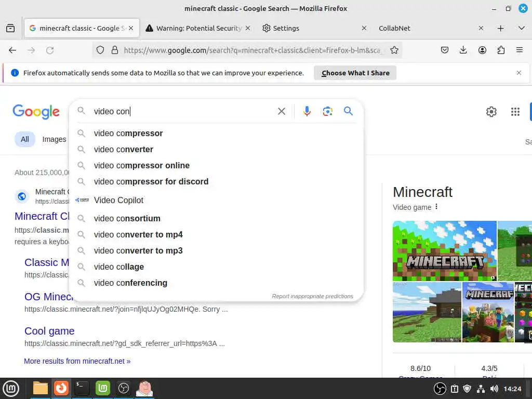Close the Settings tab
The width and height of the screenshot is (532, 399).
coord(364,28)
